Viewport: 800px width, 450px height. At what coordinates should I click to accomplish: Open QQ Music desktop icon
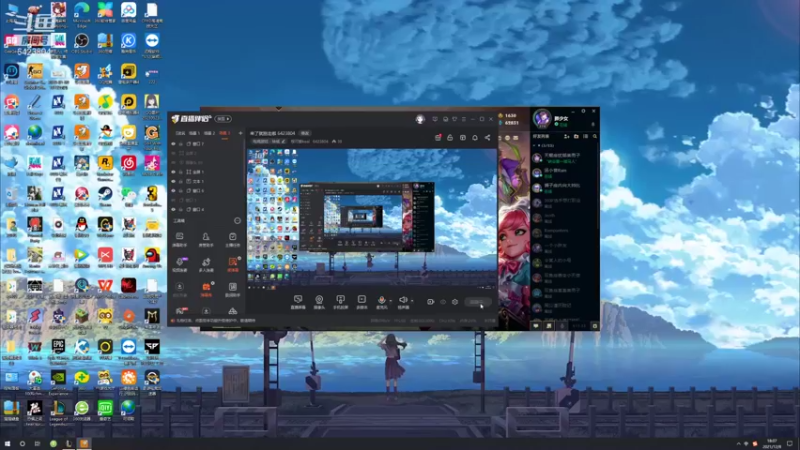coord(105,105)
